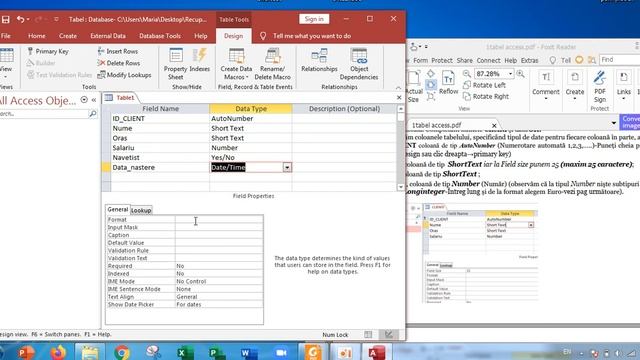Click PDF Sign in Foxit Reader

pyautogui.click(x=600, y=87)
